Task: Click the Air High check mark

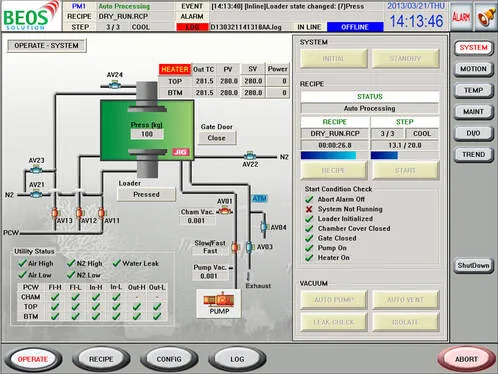Action: (x=22, y=263)
